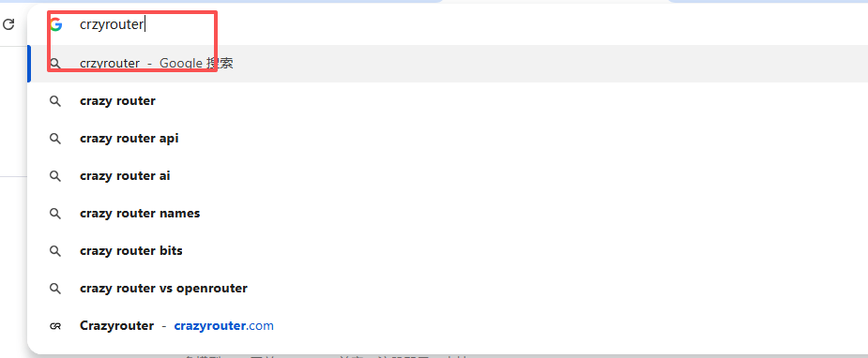Screen dimensions: 868x358
Task: Pick 'crazy router vs openrouter' suggestion
Action: (448, 289)
